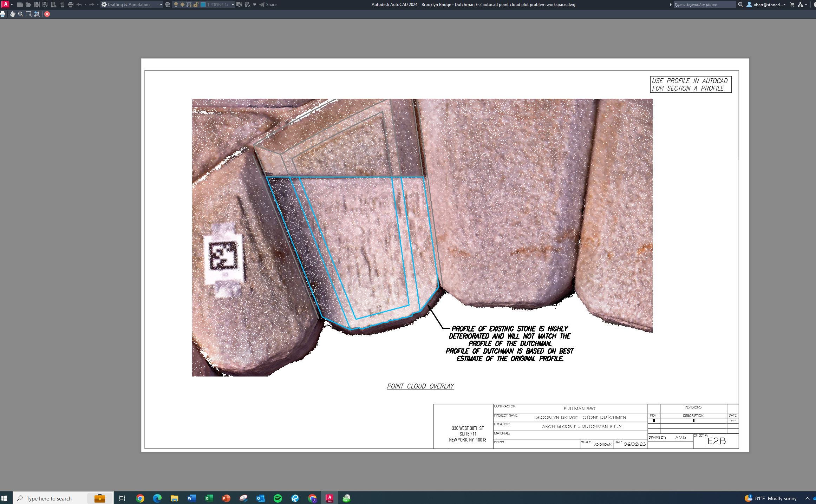Click the BROOKLYN BRIDGE - STONE DUTCHMEN text

(580, 417)
